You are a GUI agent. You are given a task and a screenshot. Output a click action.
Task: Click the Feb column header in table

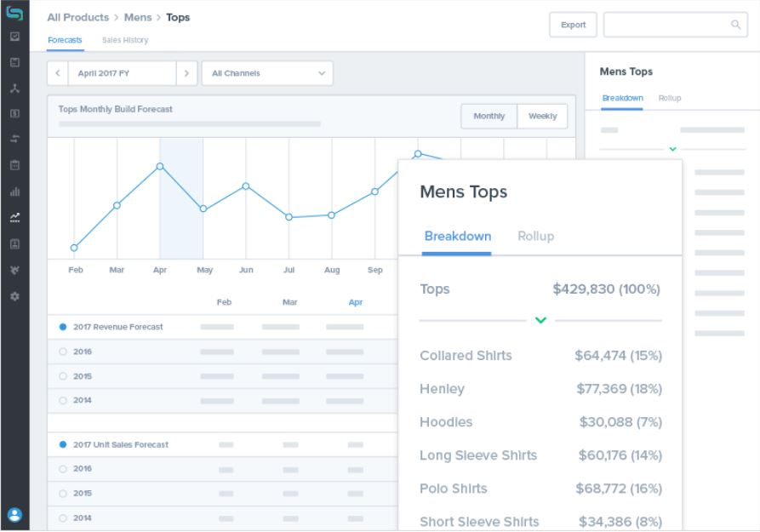point(224,302)
